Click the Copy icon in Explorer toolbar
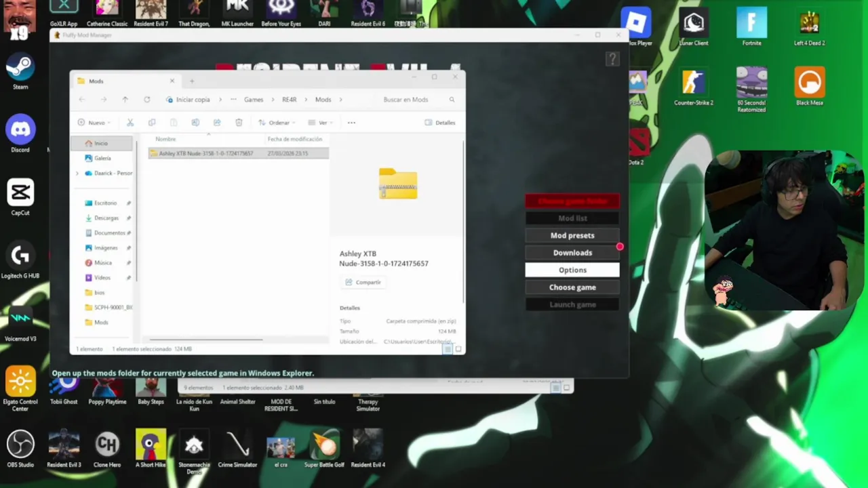Viewport: 868px width, 488px height. click(152, 123)
